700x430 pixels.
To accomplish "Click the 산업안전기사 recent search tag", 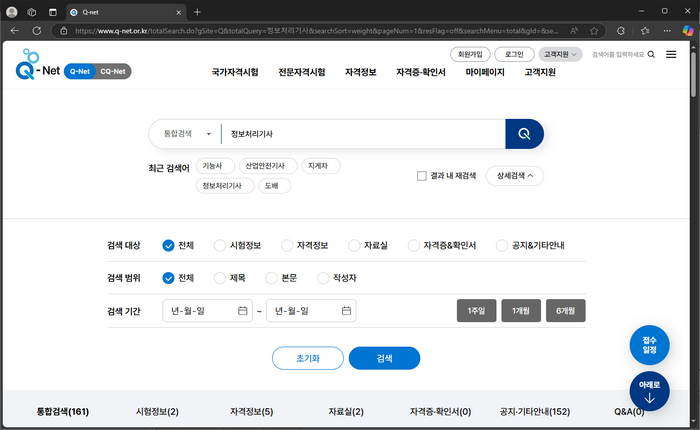I will coord(268,166).
